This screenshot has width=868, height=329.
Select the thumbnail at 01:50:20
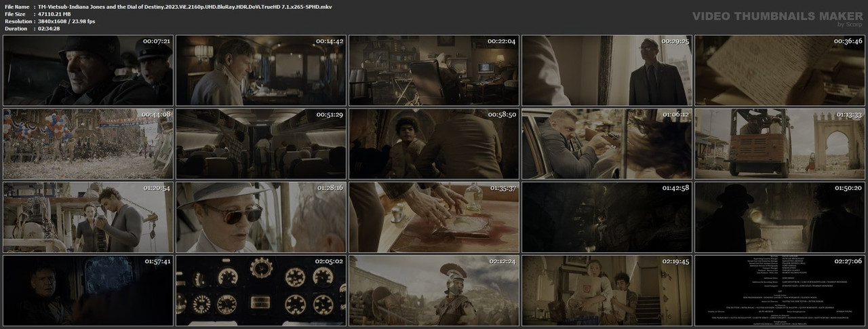pyautogui.click(x=779, y=216)
